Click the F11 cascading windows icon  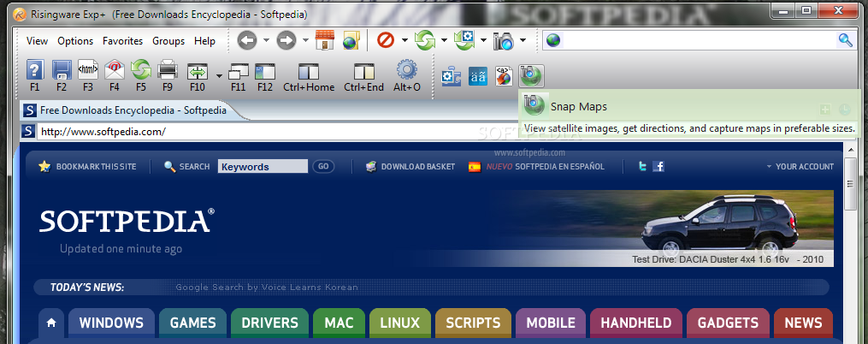pyautogui.click(x=239, y=72)
